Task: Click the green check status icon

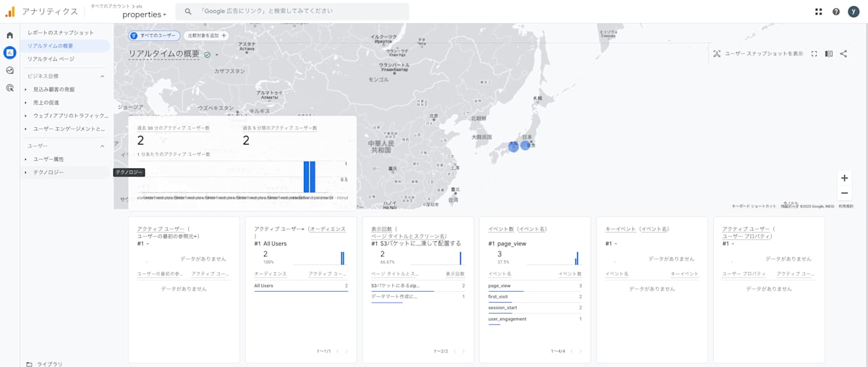Action: click(208, 54)
